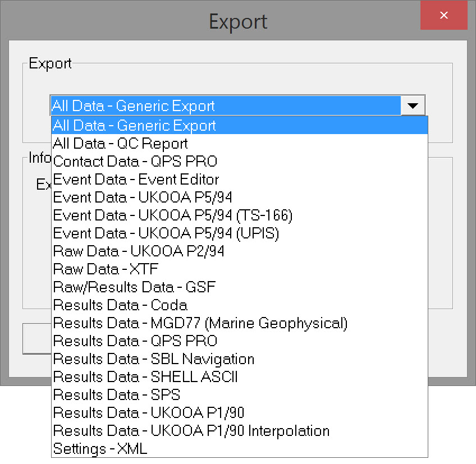Select Event Data - UKOOA P5/94 (UPIS)
This screenshot has height=464, width=476.
166,233
